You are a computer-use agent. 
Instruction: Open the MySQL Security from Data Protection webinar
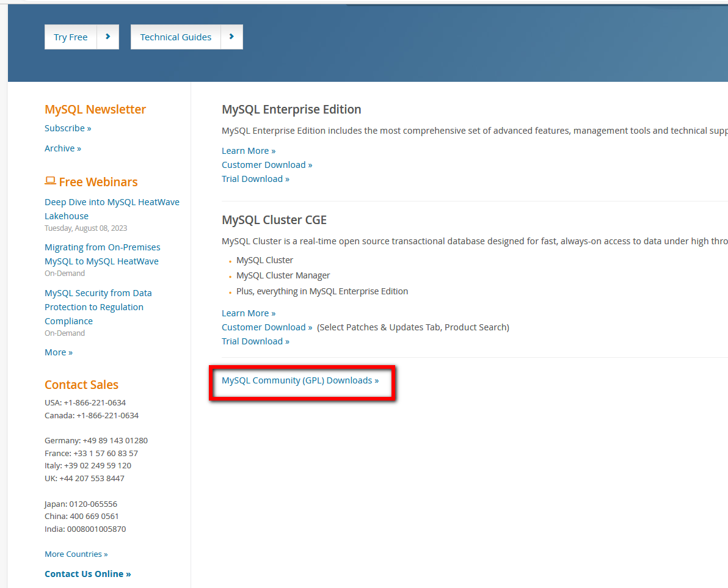(x=98, y=307)
